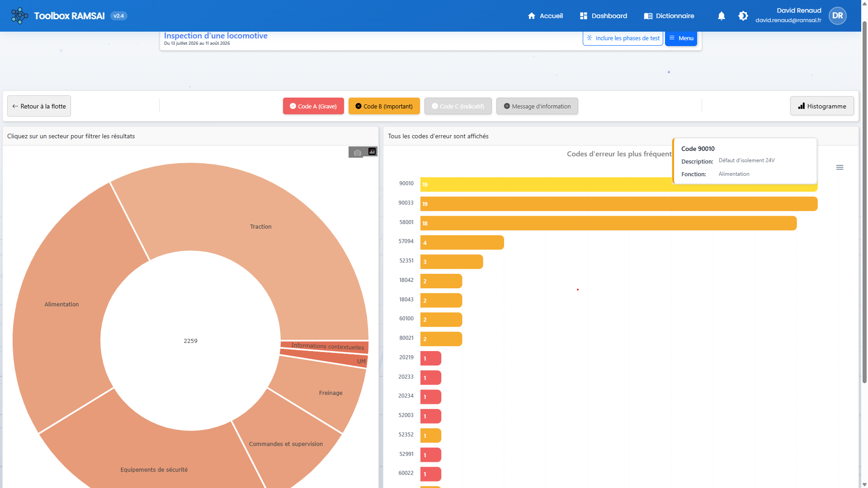Click the bar for code 18042
Screen dimensions: 868x488
coord(441,281)
